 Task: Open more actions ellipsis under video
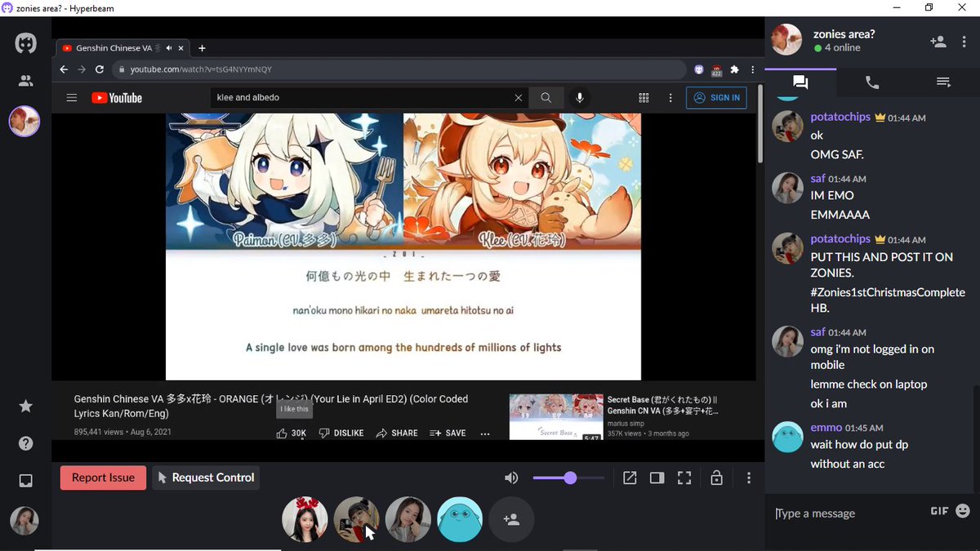click(x=485, y=433)
